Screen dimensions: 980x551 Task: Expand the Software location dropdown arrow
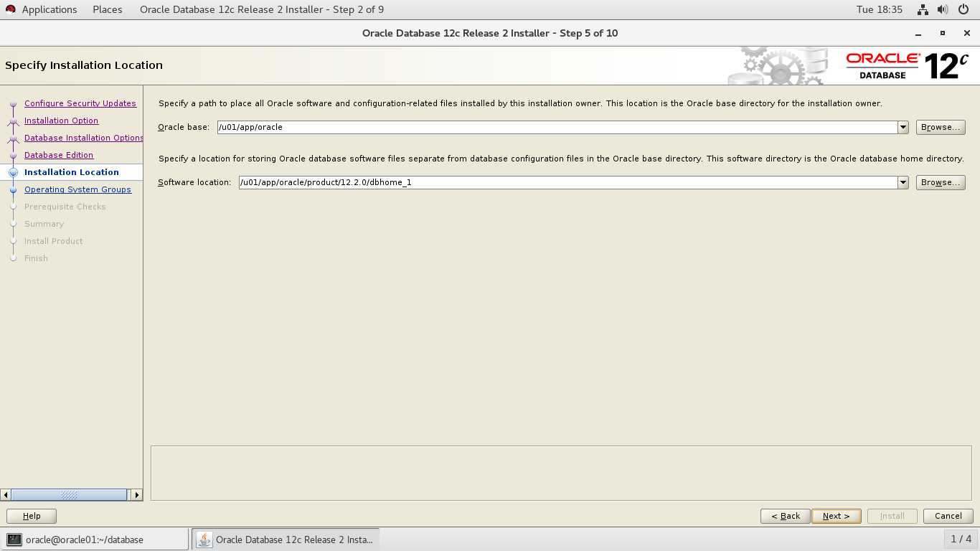pyautogui.click(x=903, y=182)
